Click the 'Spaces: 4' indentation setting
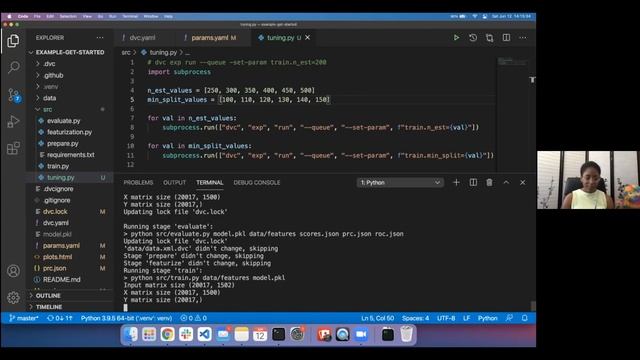640x360 pixels. pyautogui.click(x=416, y=318)
